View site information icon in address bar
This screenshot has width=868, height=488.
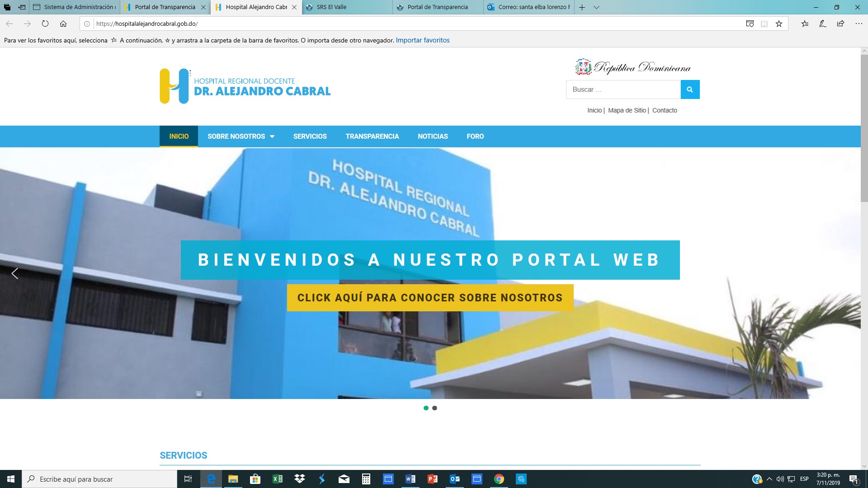[x=87, y=24]
